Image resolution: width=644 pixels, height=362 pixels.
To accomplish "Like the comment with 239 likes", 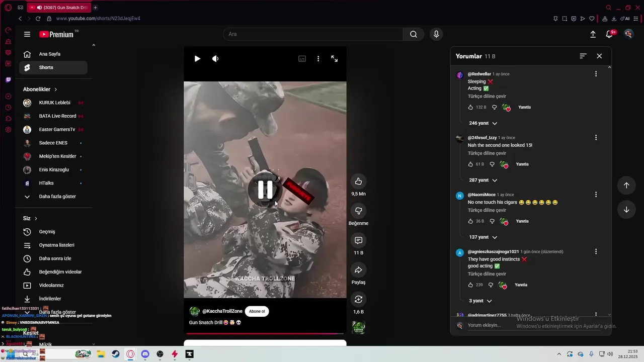I will click(470, 285).
